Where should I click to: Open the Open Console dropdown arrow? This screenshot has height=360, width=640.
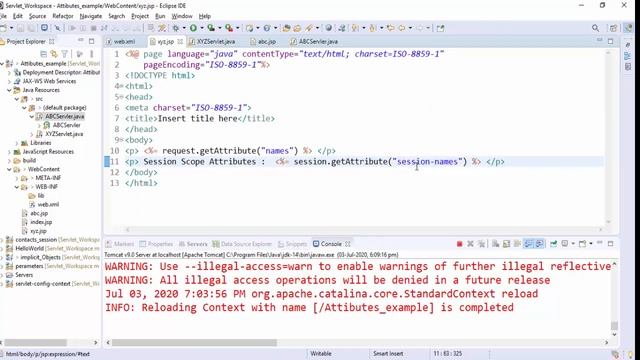(x=591, y=244)
